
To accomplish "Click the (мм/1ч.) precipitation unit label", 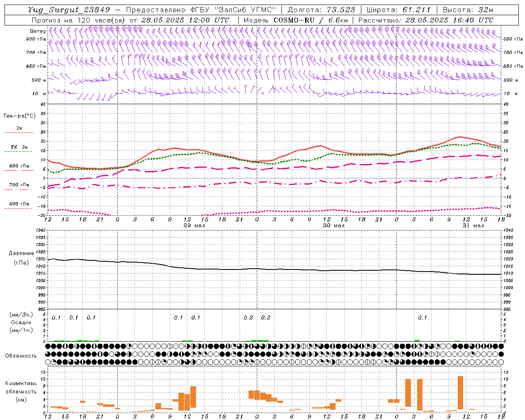I will 21,330.
